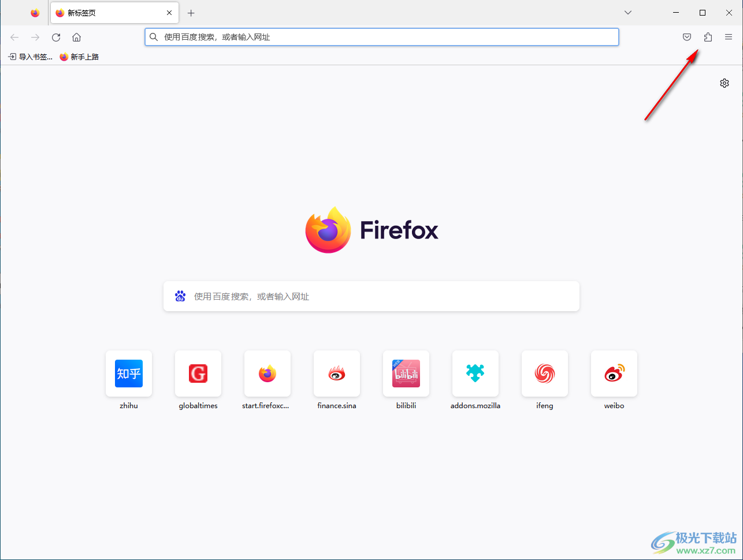This screenshot has width=743, height=560.
Task: Open the ifeng shortcut tile
Action: (545, 374)
